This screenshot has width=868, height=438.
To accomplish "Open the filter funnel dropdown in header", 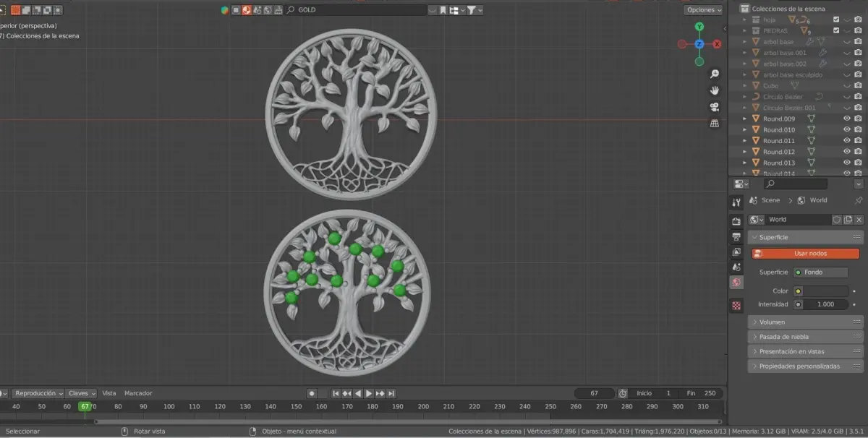I will point(474,10).
